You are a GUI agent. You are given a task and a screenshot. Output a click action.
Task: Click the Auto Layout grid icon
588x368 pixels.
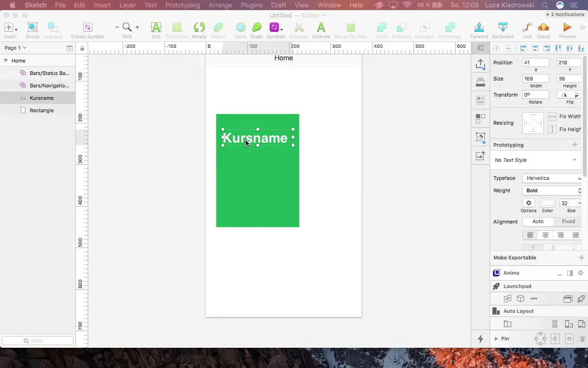555,324
